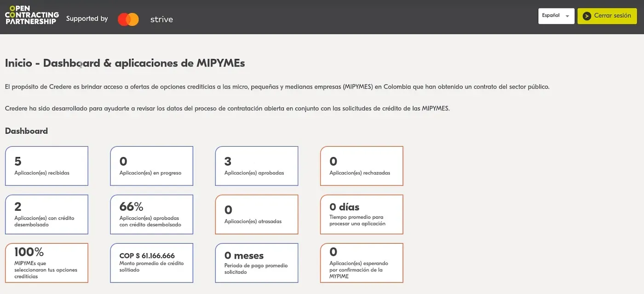
Task: Select the Monto promedio de crédito card
Action: click(151, 263)
